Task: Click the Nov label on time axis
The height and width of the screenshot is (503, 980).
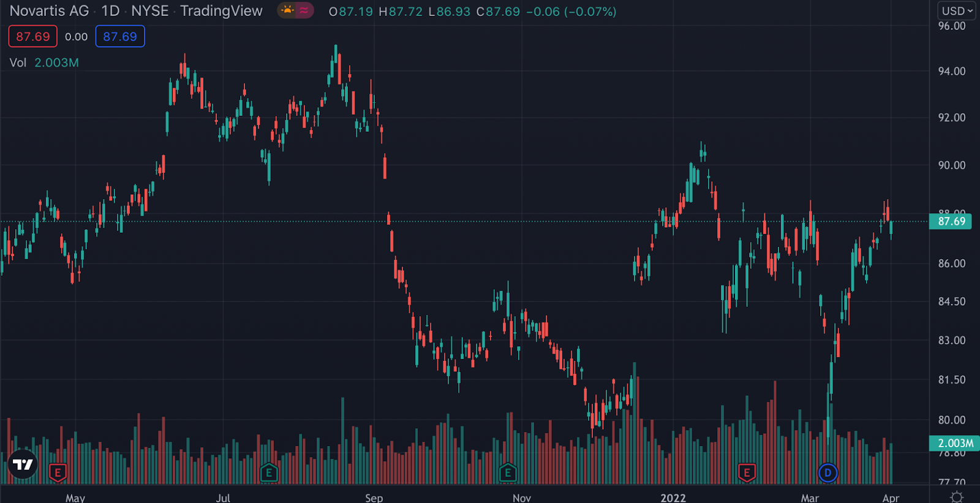Action: coord(522,497)
